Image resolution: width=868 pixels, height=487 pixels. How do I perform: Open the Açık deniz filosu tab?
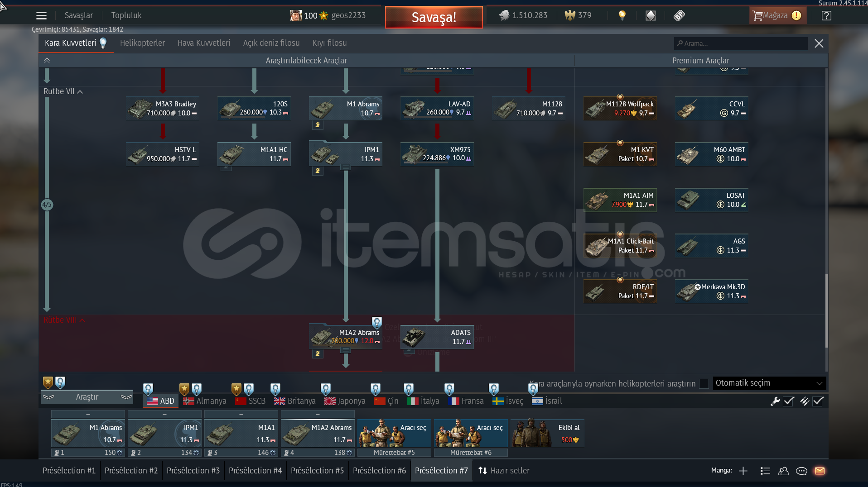[x=271, y=43]
